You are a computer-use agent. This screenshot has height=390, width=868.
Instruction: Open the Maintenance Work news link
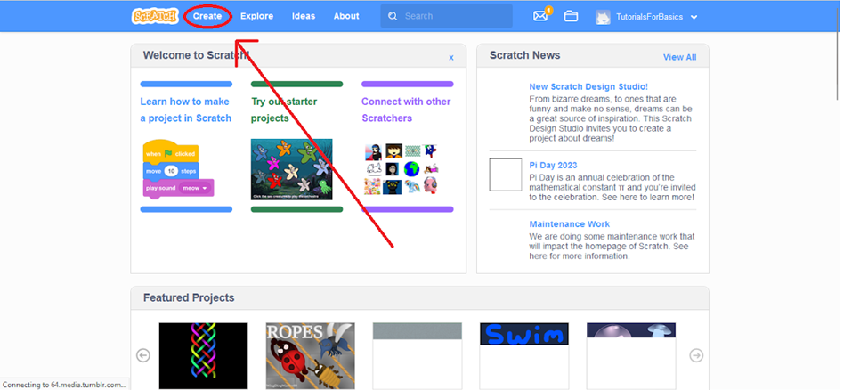click(x=570, y=223)
